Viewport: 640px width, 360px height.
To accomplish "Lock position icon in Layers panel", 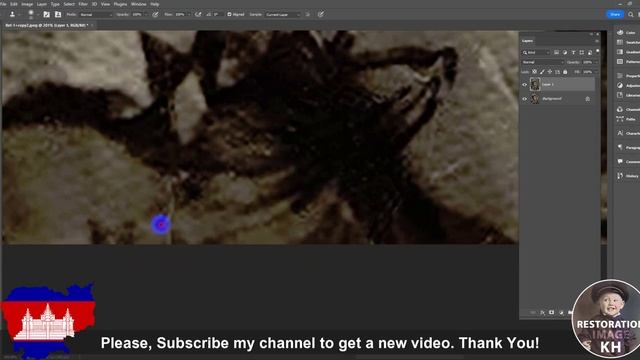I will tap(550, 72).
